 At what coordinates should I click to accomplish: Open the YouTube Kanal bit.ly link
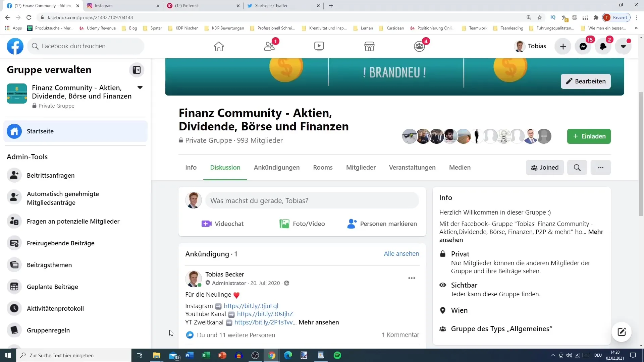(x=265, y=314)
